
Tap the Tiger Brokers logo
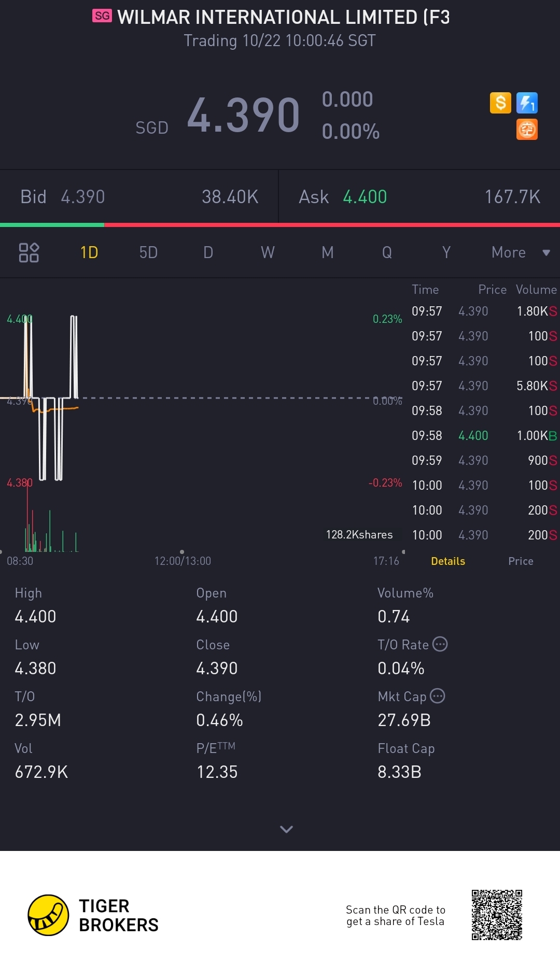(x=93, y=915)
